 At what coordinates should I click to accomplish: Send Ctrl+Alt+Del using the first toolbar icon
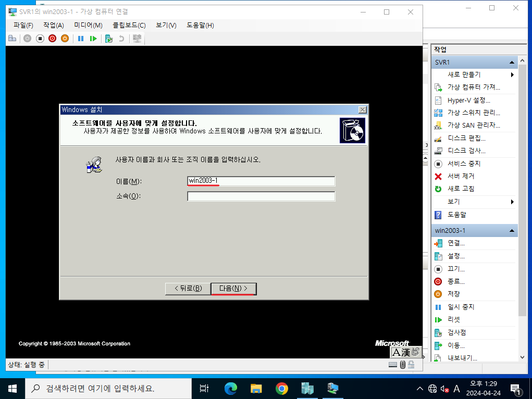click(12, 39)
